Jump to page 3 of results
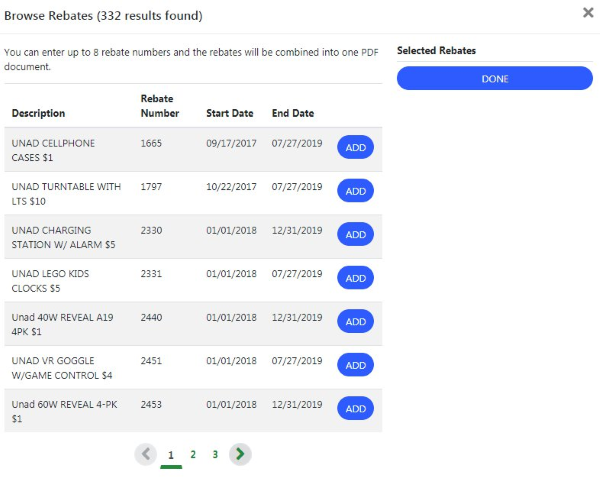 [215, 454]
